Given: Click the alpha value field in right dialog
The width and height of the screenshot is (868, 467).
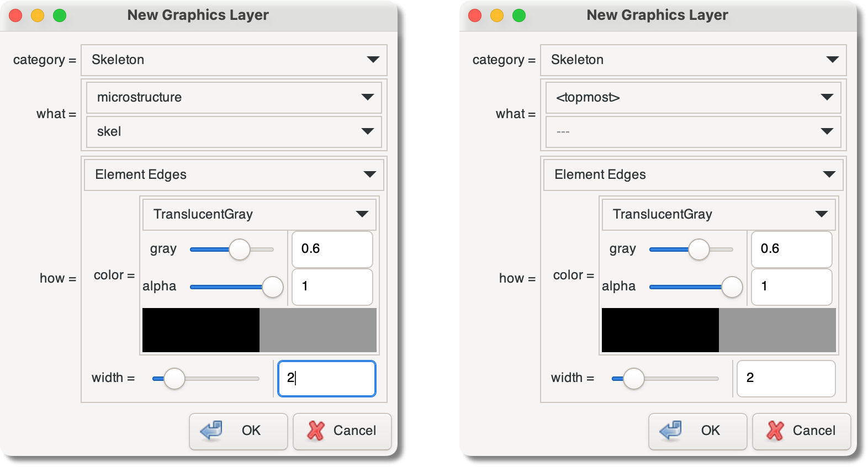Looking at the screenshot, I should [x=791, y=286].
